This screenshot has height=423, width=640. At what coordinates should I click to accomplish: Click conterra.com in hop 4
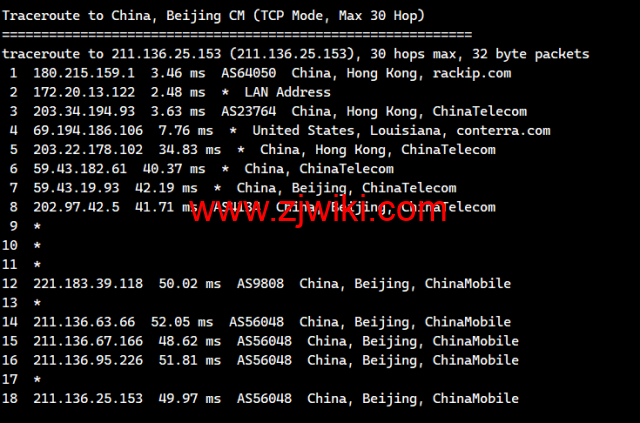[503, 131]
